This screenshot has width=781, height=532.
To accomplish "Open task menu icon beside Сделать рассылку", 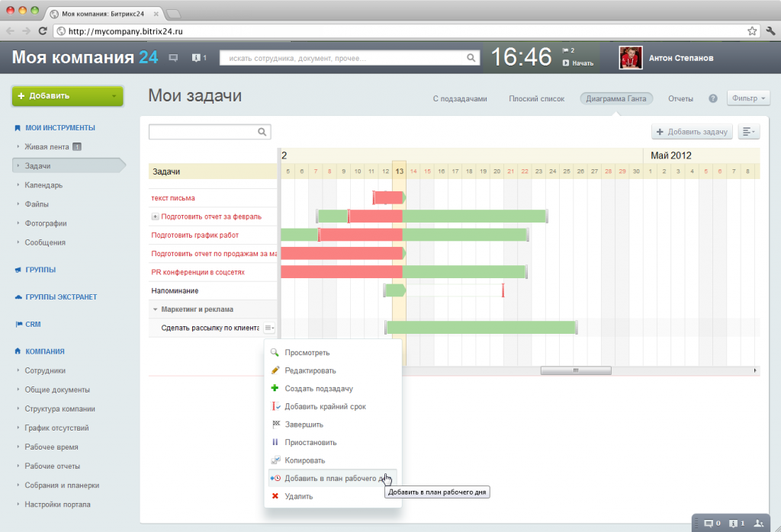I will [x=268, y=328].
